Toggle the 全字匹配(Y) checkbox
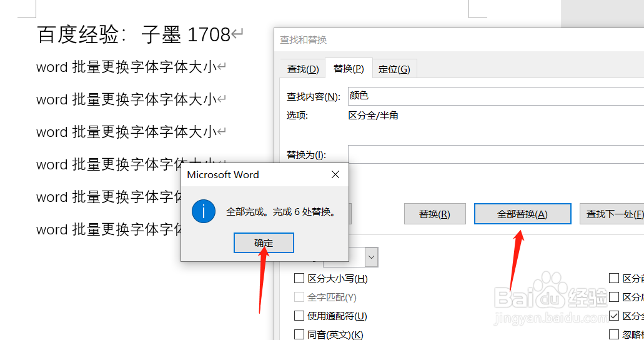644x340 pixels. coord(299,297)
